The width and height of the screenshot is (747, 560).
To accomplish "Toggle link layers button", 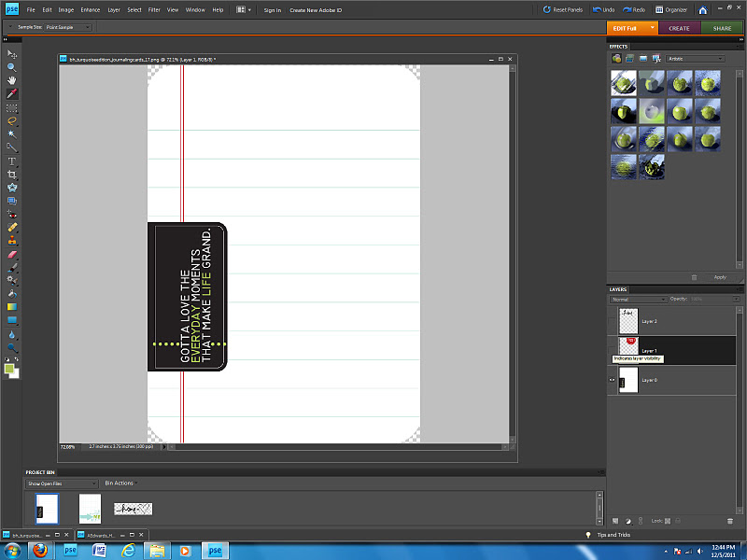I will point(641,521).
